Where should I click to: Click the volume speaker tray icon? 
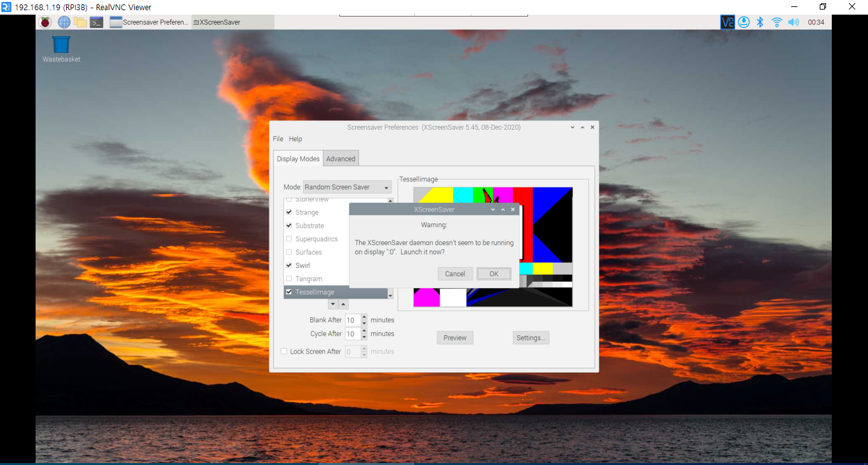793,21
